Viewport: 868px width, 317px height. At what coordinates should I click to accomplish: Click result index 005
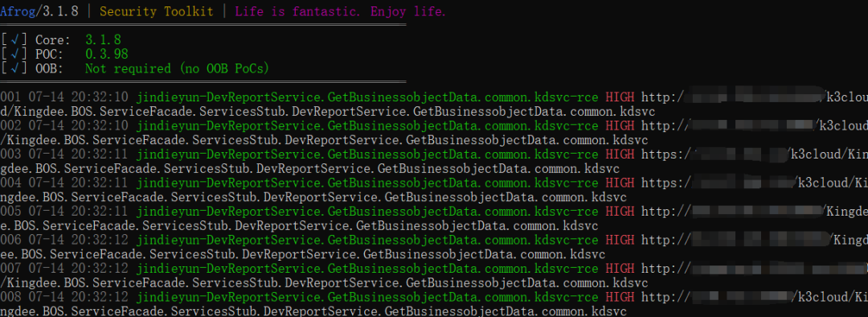click(10, 212)
